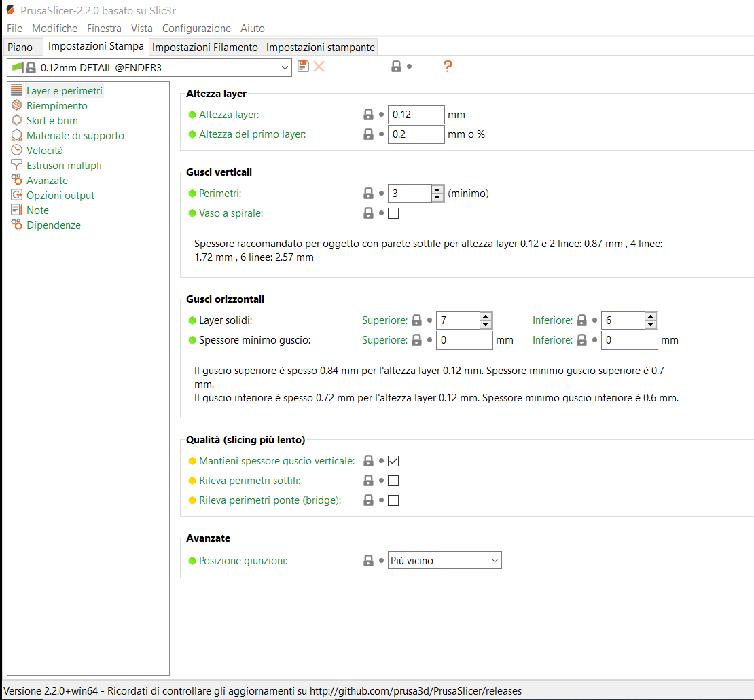Open the Modifiche menu
This screenshot has height=700, width=754.
(x=54, y=29)
